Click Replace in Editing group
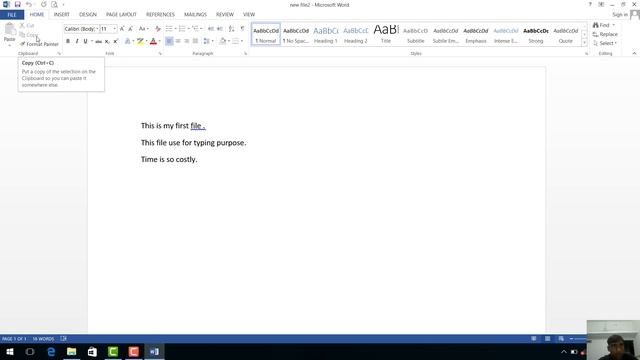 pos(605,34)
